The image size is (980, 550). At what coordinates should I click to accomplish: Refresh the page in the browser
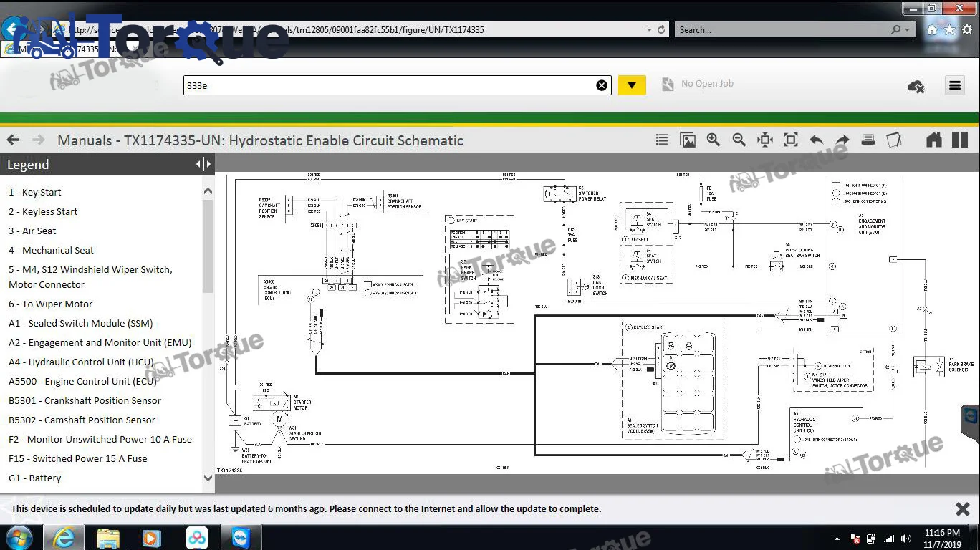[661, 30]
